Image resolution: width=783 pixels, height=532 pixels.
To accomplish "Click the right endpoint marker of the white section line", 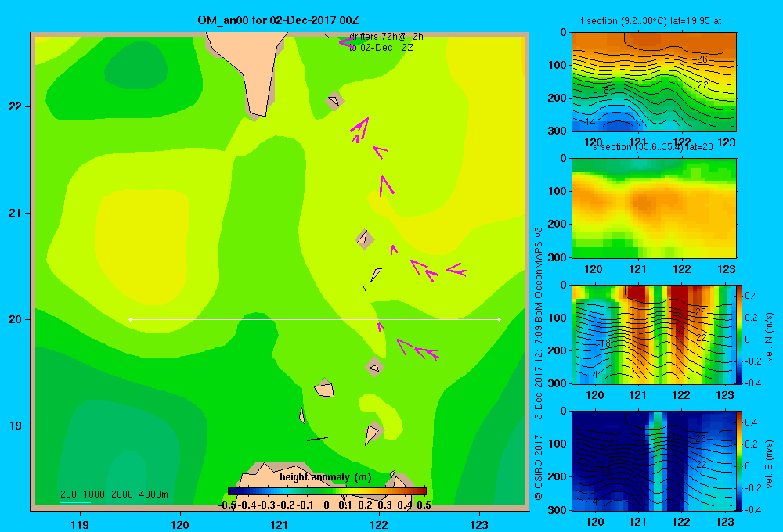I will [x=499, y=319].
